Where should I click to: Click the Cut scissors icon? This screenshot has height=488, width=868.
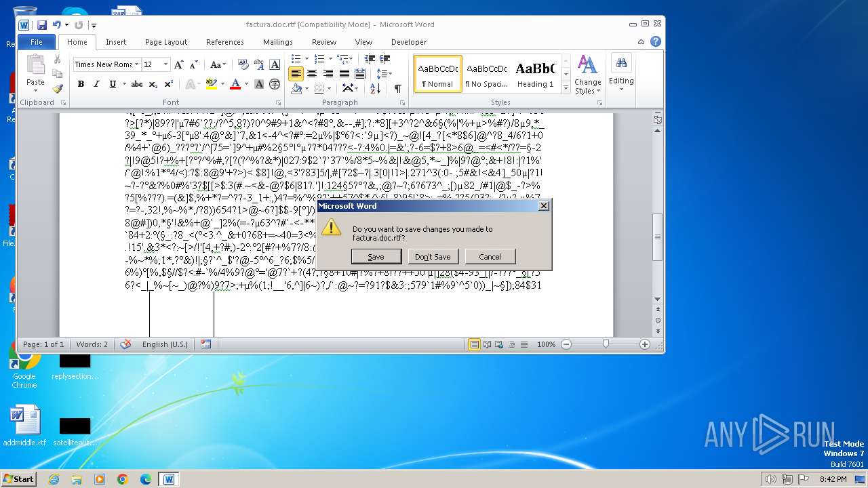pyautogui.click(x=58, y=60)
